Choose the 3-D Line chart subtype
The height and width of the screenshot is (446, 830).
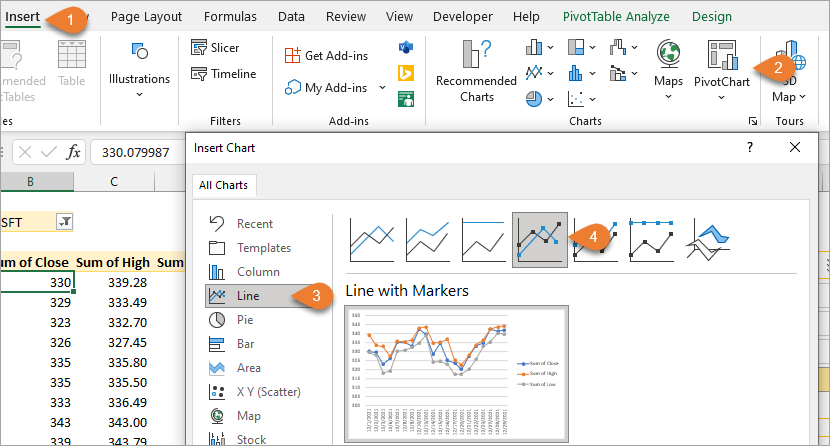click(x=708, y=240)
